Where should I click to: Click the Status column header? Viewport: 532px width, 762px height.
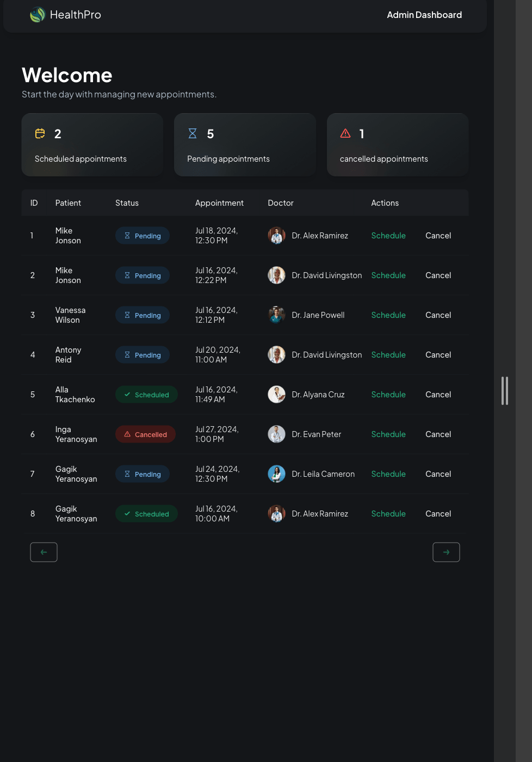[127, 202]
